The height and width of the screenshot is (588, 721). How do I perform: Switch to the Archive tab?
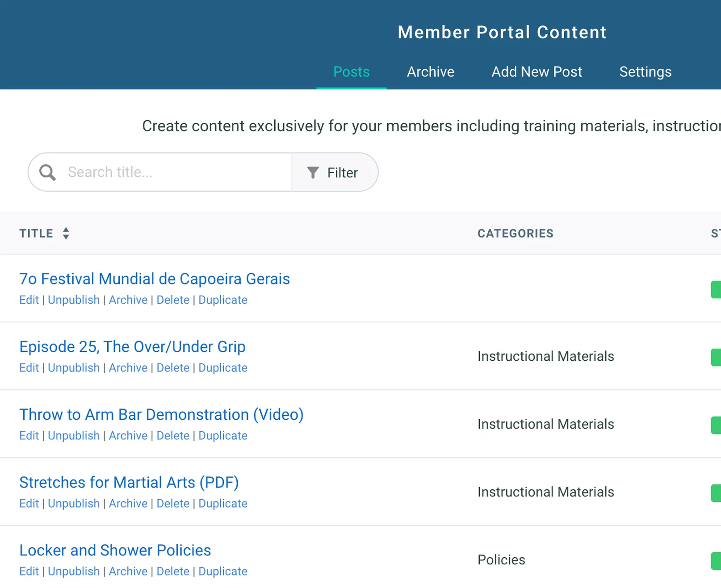[x=430, y=72]
